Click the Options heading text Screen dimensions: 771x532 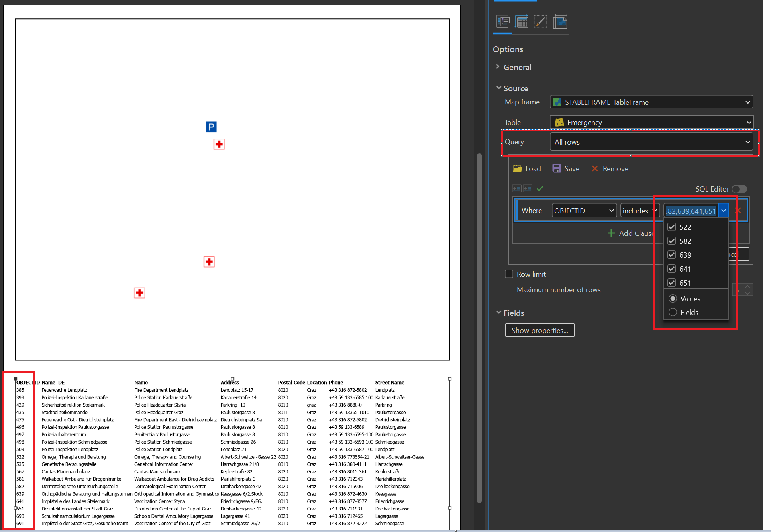508,49
